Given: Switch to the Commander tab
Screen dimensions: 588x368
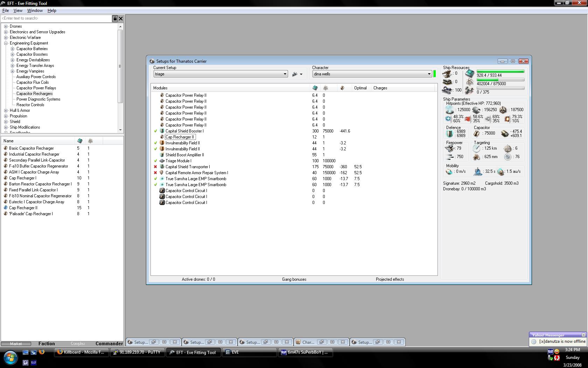Looking at the screenshot, I should point(109,344).
